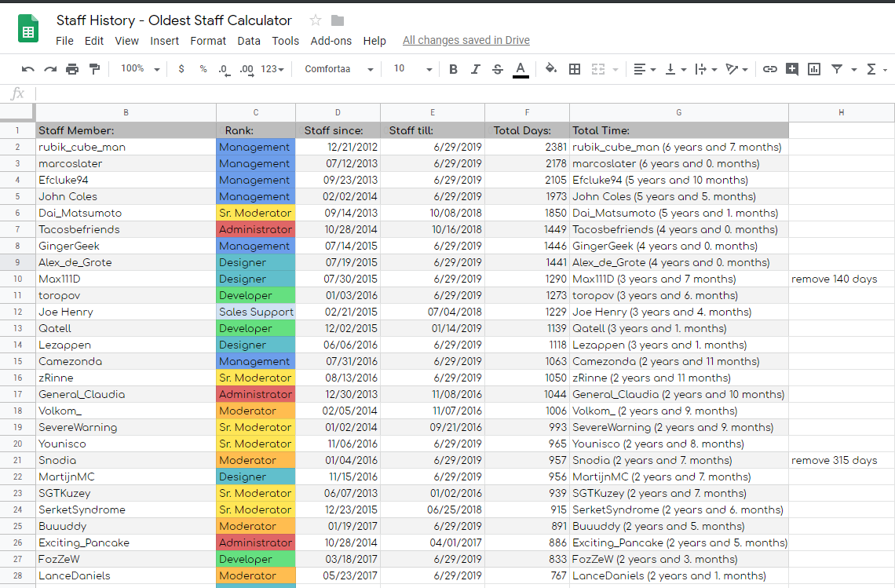Screen dimensions: 895x588
Task: Create a filter with funnel icon
Action: (837, 69)
